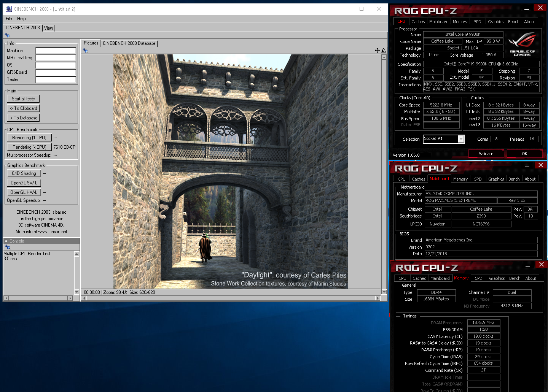
Task: Click the 7618 CB-CPU score text
Action: (x=65, y=147)
